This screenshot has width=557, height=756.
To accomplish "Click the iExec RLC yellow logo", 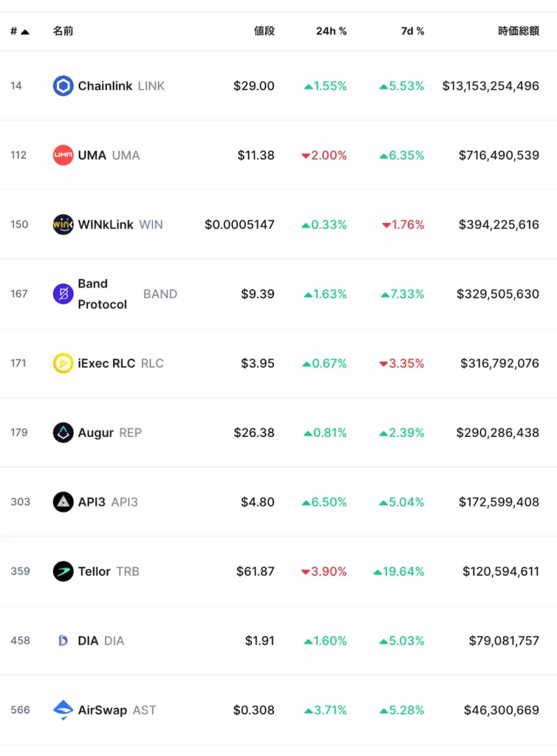I will click(64, 363).
